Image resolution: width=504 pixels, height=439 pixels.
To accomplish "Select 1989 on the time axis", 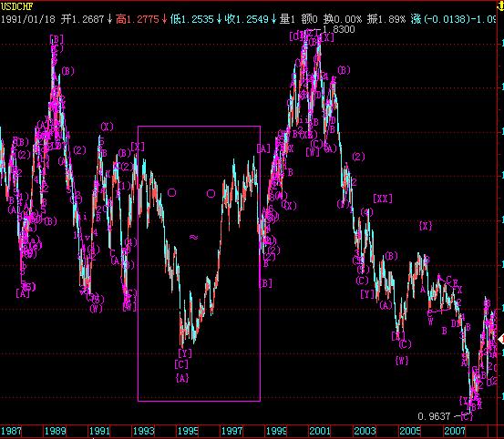I will point(56,431).
